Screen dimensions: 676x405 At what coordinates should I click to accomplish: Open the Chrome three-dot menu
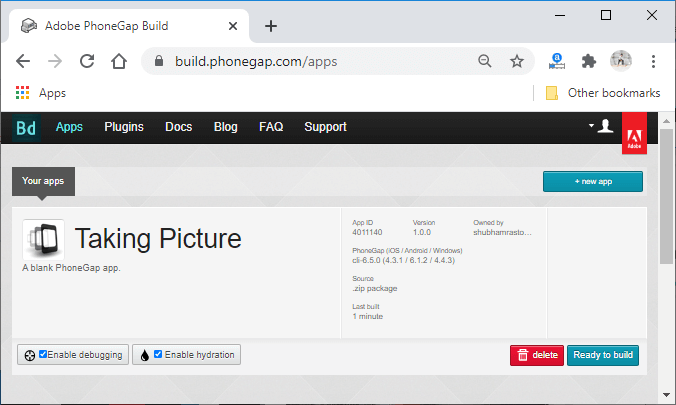coord(653,61)
